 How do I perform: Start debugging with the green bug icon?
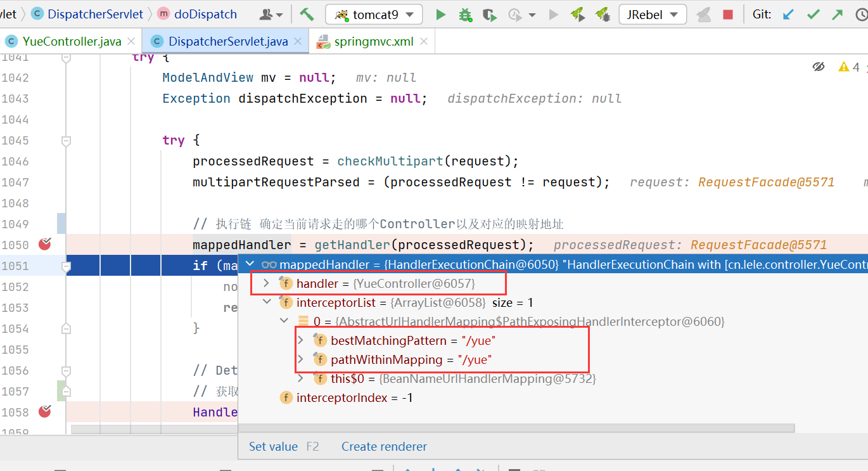(464, 14)
